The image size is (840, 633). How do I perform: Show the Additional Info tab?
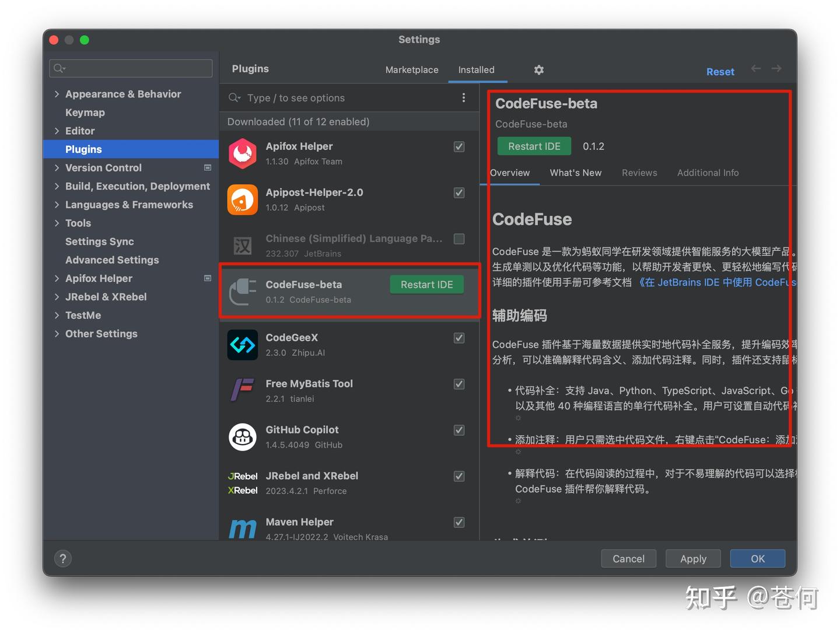pos(708,173)
